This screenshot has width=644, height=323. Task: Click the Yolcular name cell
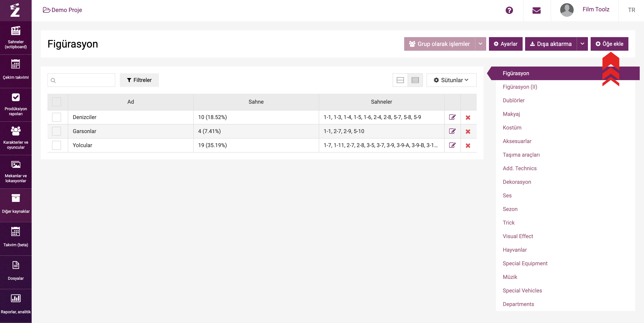(x=130, y=145)
